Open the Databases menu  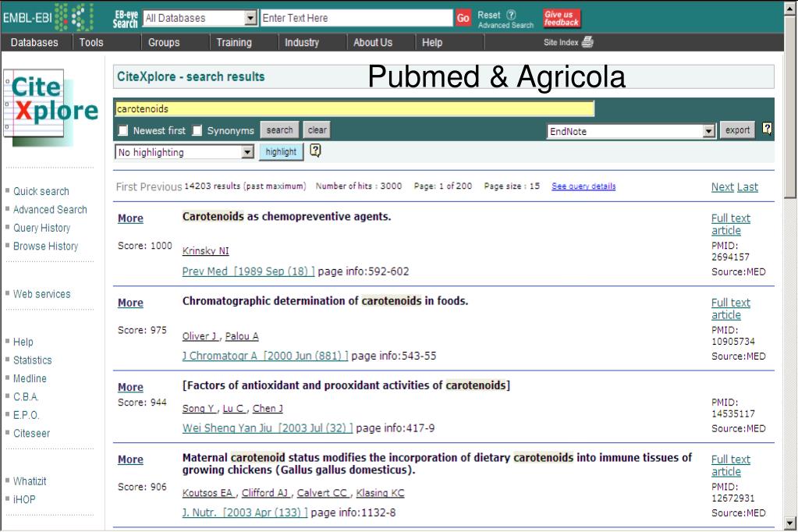(x=34, y=42)
